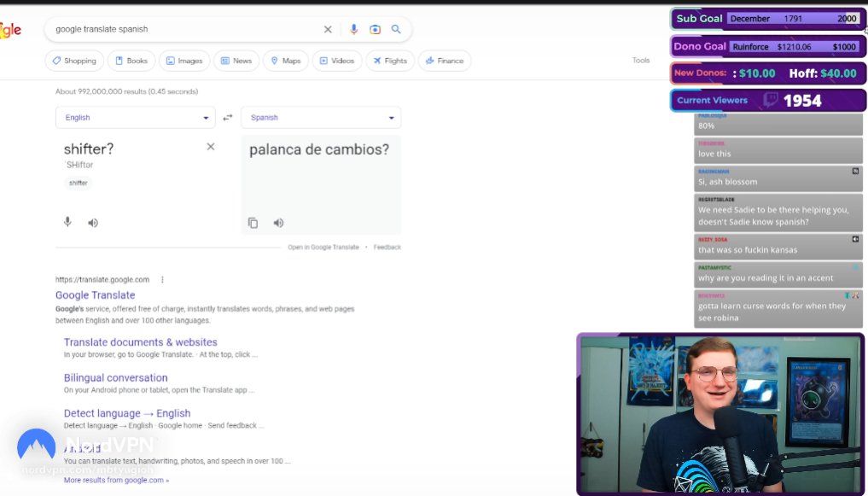Copy the translated text using copy icon
The height and width of the screenshot is (496, 868).
[253, 222]
